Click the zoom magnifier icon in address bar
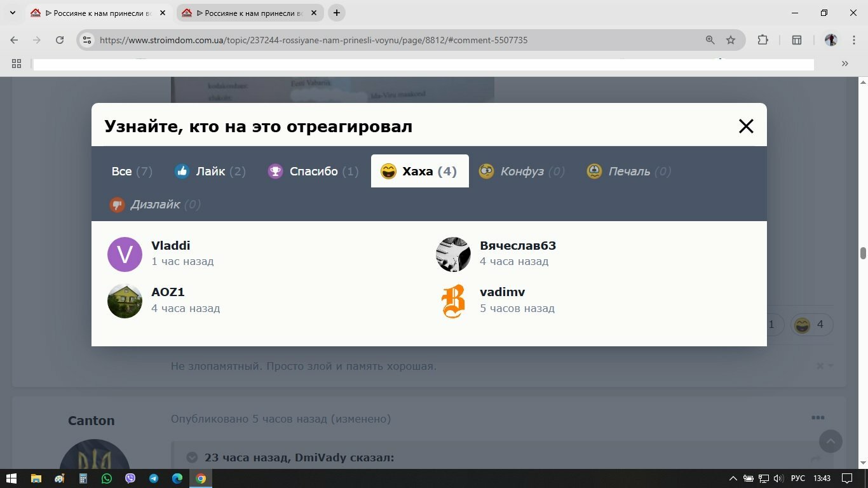The image size is (868, 488). 710,40
